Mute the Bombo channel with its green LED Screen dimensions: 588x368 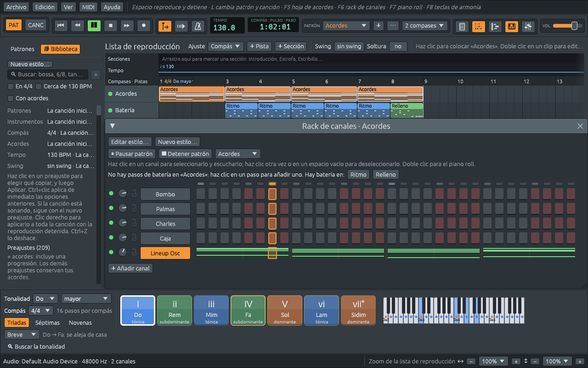[111, 194]
